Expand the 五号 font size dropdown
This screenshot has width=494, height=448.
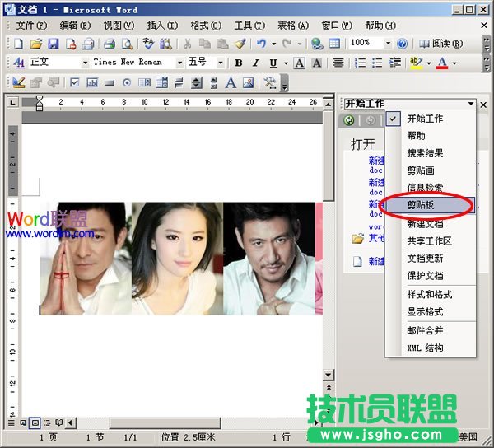point(221,63)
